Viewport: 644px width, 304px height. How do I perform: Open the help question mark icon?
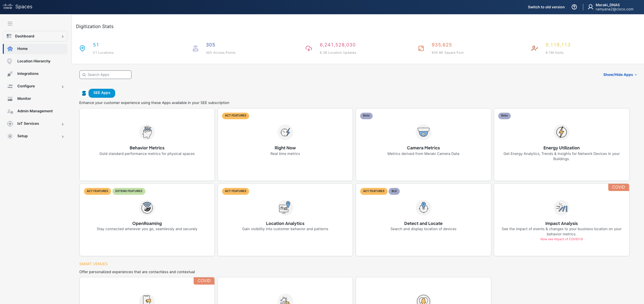click(574, 7)
